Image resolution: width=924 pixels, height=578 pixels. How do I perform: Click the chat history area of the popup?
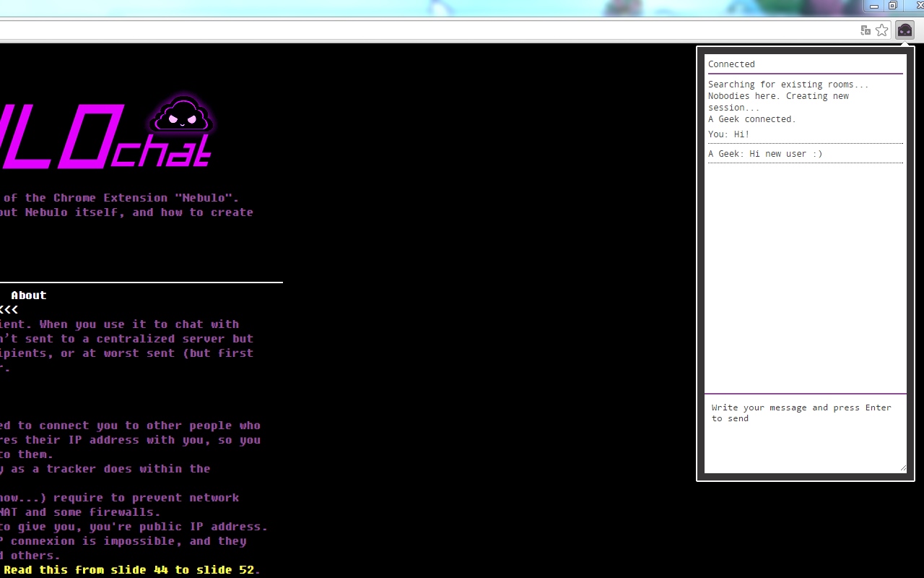pyautogui.click(x=805, y=275)
